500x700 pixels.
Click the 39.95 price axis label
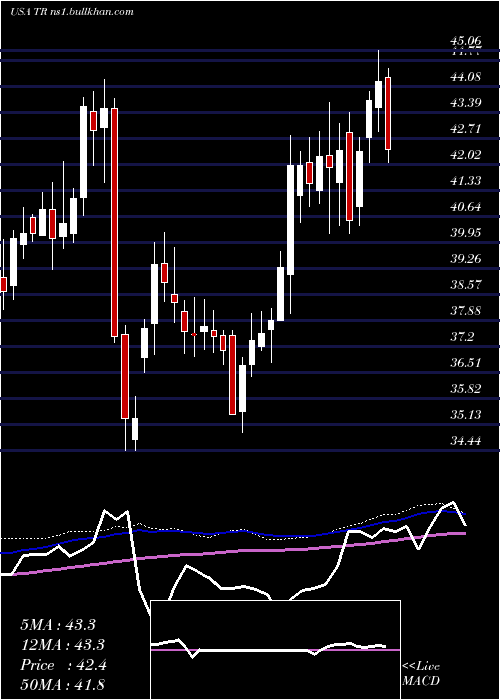tap(465, 233)
